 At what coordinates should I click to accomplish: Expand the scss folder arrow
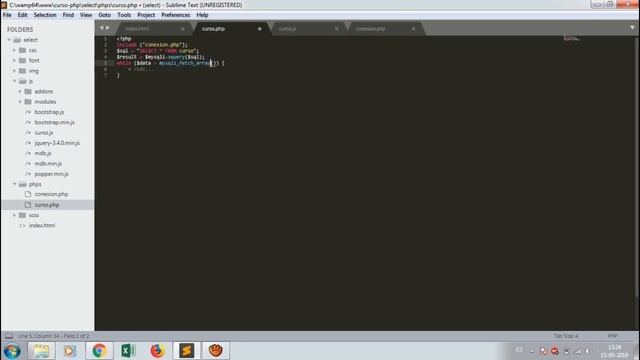[x=14, y=215]
